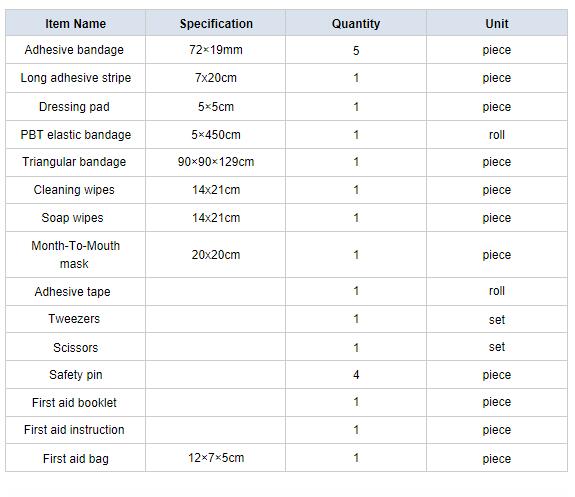The image size is (575, 497).
Task: Select the Dressing pad item name
Action: tap(74, 107)
